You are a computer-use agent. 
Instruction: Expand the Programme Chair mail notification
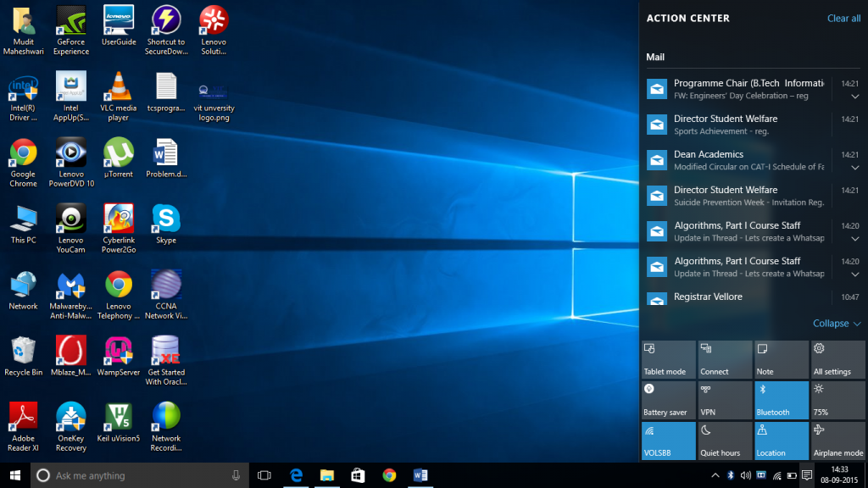click(854, 97)
